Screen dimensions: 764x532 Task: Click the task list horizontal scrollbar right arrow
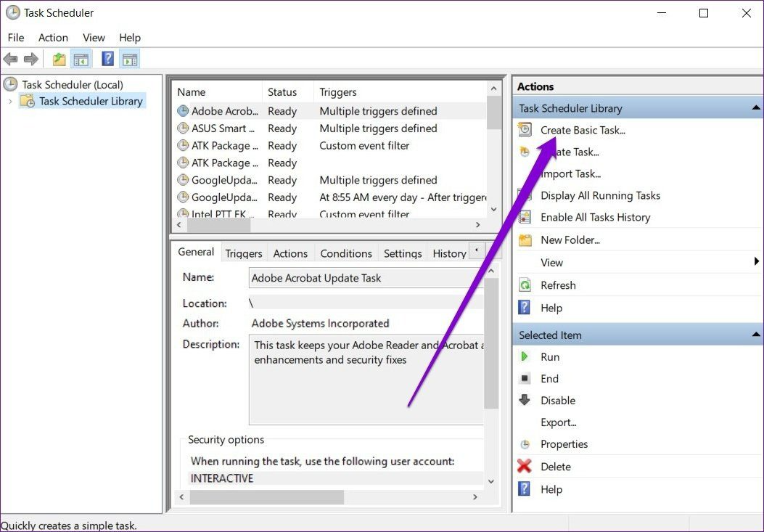click(x=478, y=225)
